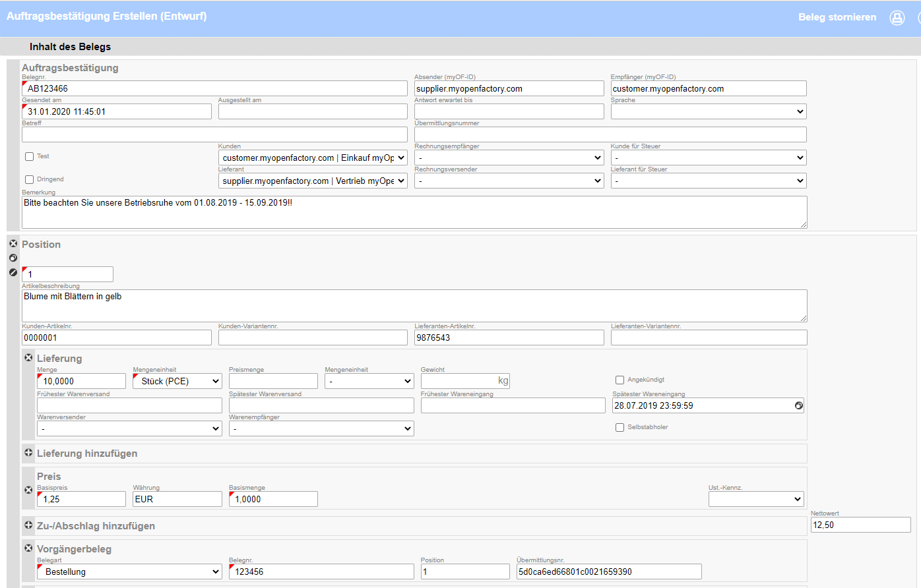The width and height of the screenshot is (921, 588).
Task: Click the Vorgängerbeleg Belegnr. field 123456
Action: [x=321, y=572]
